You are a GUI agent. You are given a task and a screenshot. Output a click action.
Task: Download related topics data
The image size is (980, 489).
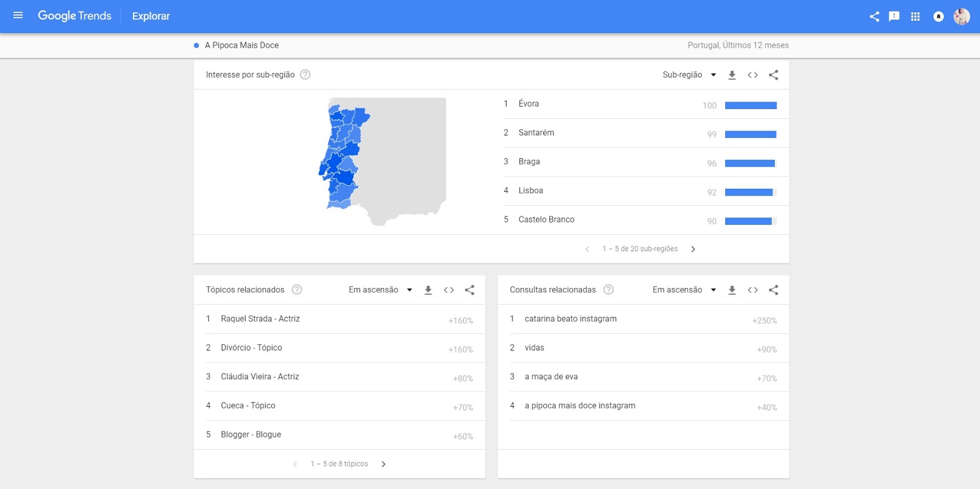[x=428, y=290]
